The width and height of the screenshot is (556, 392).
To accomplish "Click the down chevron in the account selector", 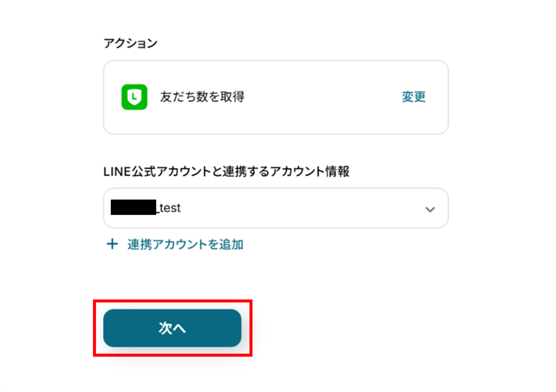I will click(430, 209).
